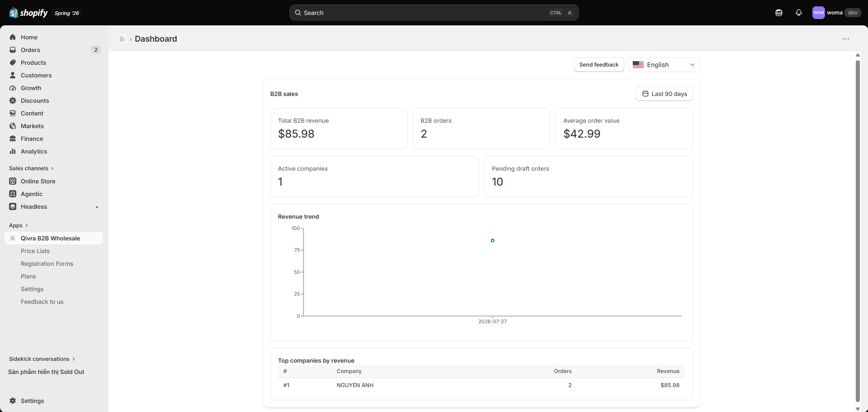Click the Analytics bar chart icon

[13, 151]
